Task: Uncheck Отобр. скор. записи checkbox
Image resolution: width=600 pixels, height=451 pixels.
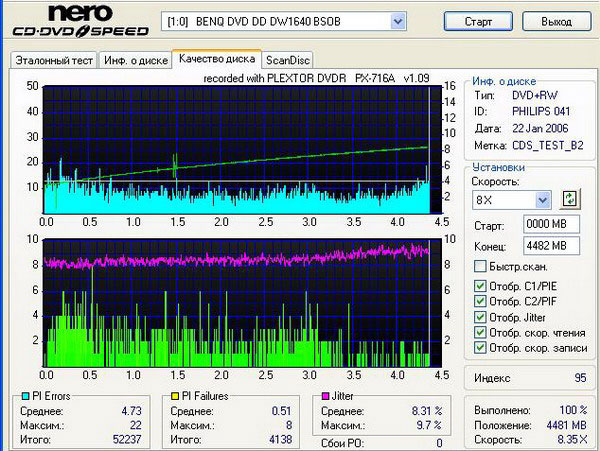Action: tap(480, 348)
